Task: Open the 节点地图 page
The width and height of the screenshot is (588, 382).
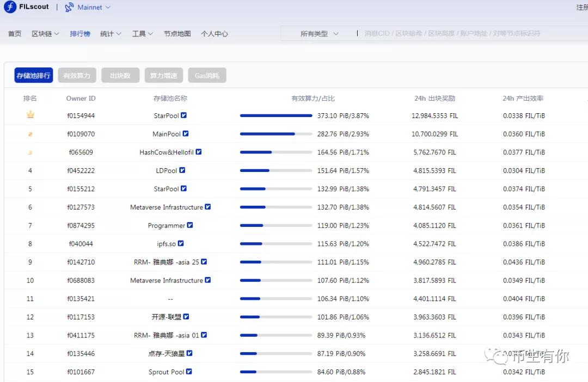Action: click(177, 33)
